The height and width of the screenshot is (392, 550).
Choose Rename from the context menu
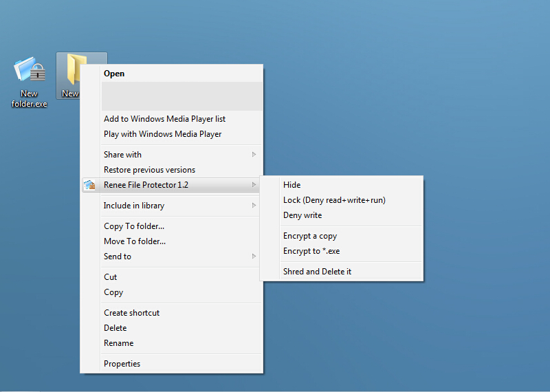coord(118,343)
